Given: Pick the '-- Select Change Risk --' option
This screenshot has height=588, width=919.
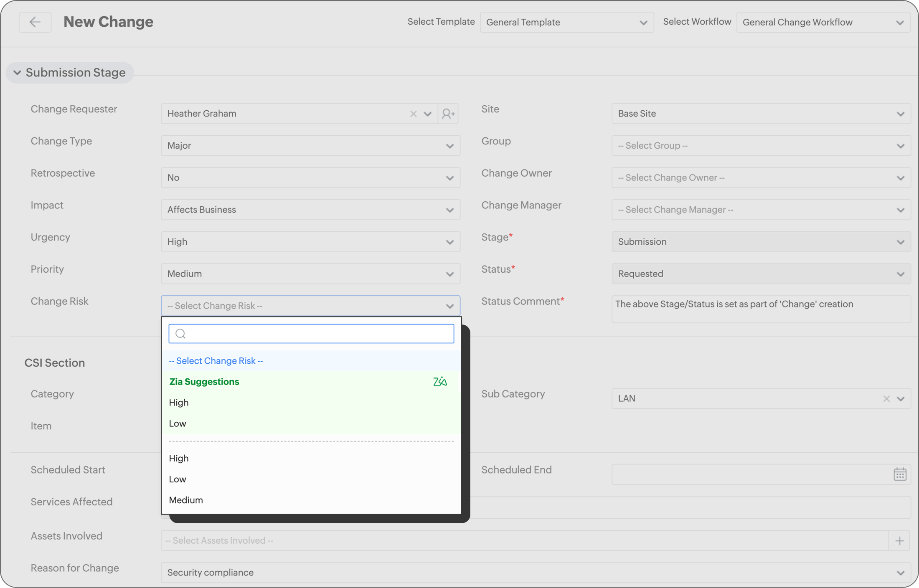Looking at the screenshot, I should click(x=216, y=361).
